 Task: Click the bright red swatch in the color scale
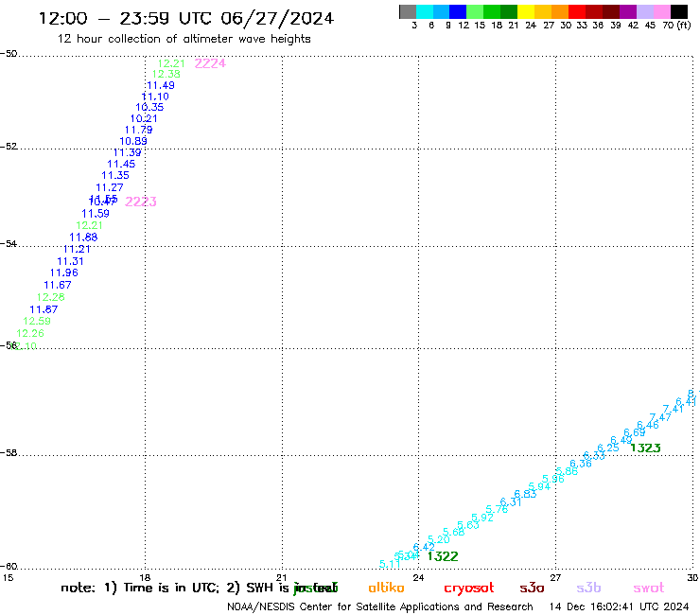[577, 11]
